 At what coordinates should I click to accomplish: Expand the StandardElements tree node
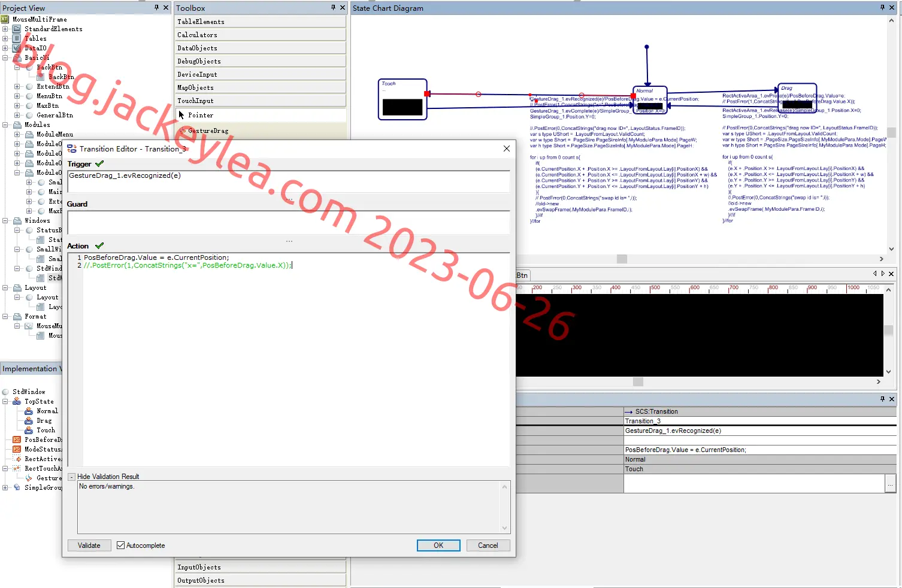pos(5,29)
